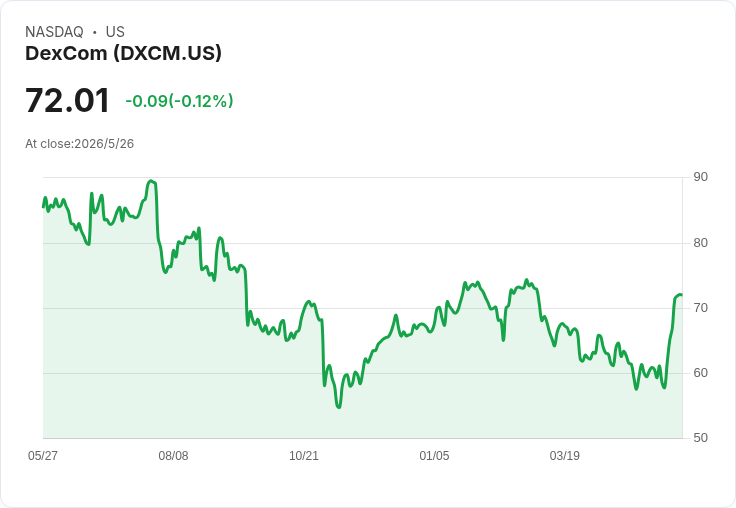Image resolution: width=736 pixels, height=508 pixels.
Task: Click the 60 price axis label
Action: 700,373
